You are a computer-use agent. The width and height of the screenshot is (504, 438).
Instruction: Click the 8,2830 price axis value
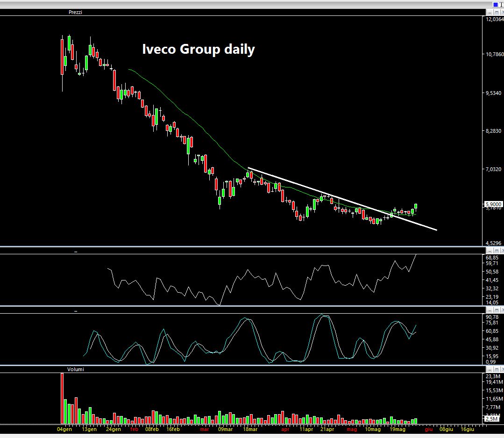pyautogui.click(x=493, y=131)
